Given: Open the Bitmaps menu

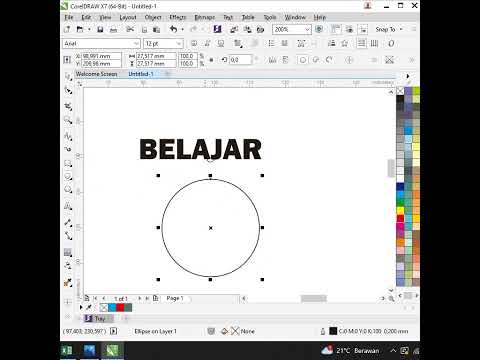Looking at the screenshot, I should (205, 17).
